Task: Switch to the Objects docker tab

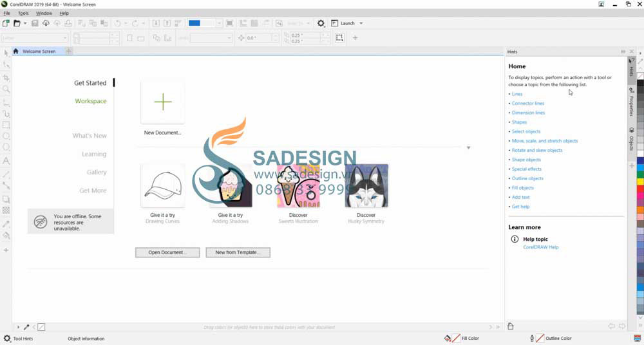Action: (x=631, y=139)
